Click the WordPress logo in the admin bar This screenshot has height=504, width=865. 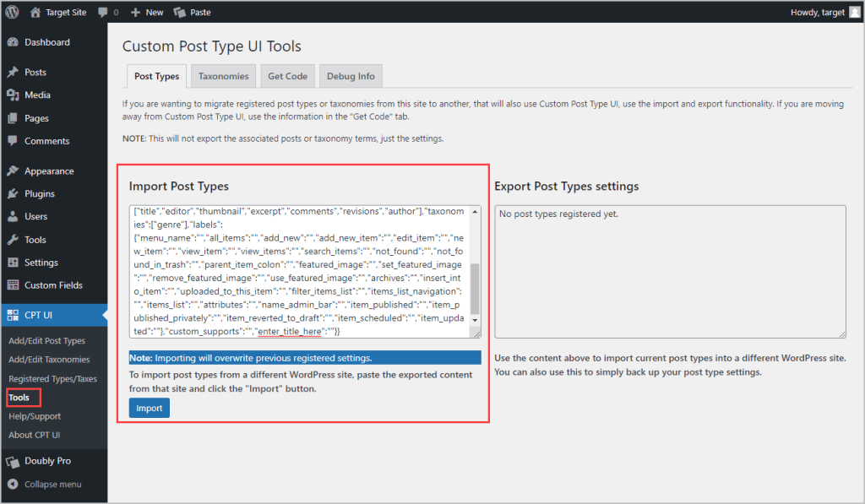[x=12, y=12]
